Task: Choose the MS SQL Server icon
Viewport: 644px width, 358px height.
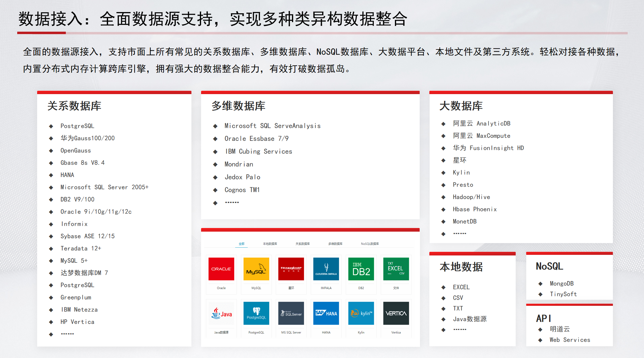Action: [x=291, y=313]
